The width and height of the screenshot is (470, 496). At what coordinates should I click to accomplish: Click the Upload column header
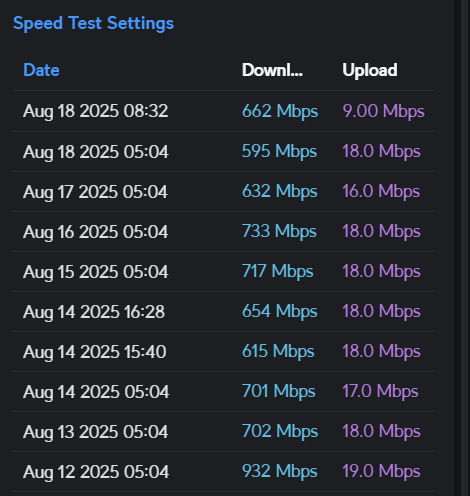click(370, 70)
